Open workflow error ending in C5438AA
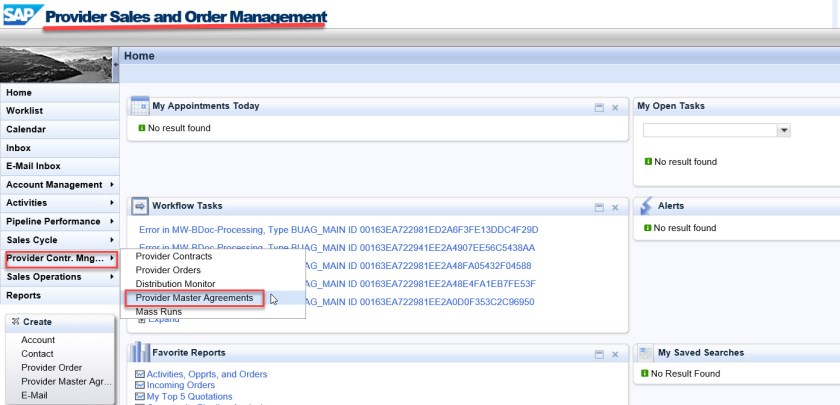The image size is (840, 405). pyautogui.click(x=339, y=248)
